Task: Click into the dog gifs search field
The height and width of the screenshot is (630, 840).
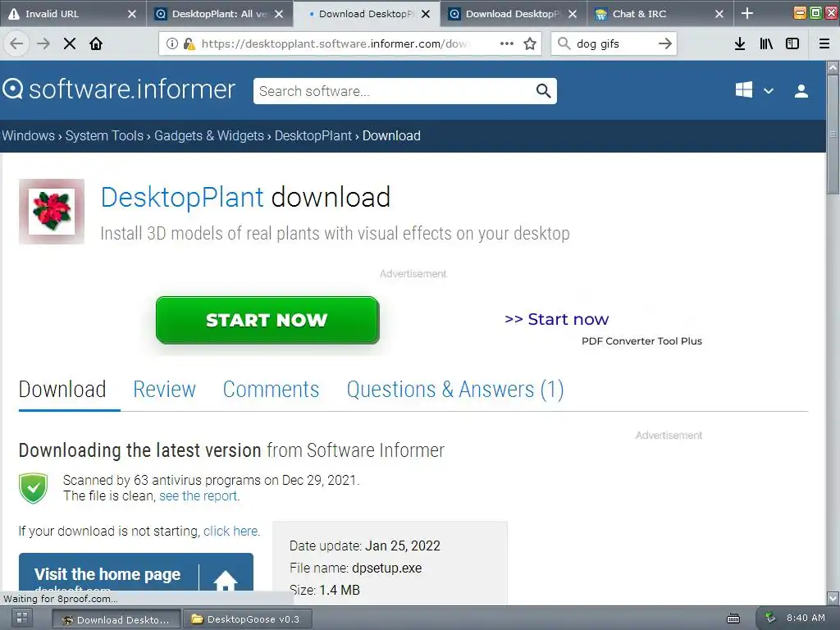Action: pyautogui.click(x=614, y=43)
